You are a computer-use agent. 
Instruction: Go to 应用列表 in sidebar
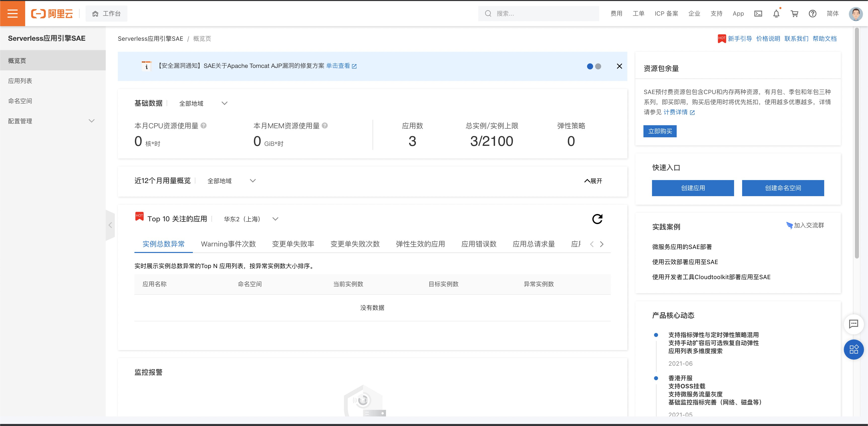coord(53,81)
